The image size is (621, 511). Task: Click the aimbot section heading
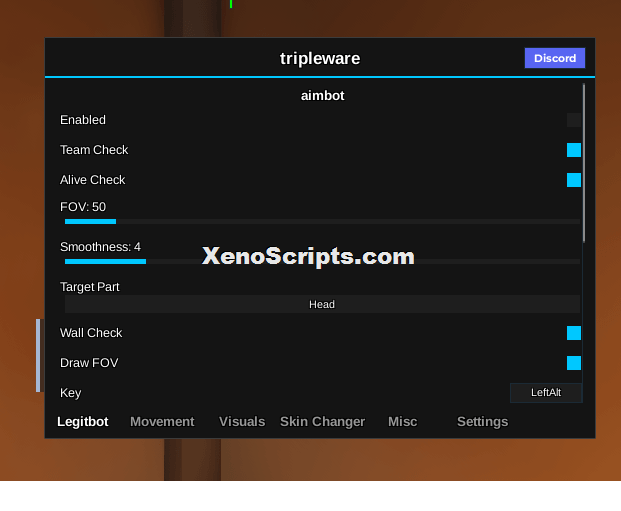[322, 95]
